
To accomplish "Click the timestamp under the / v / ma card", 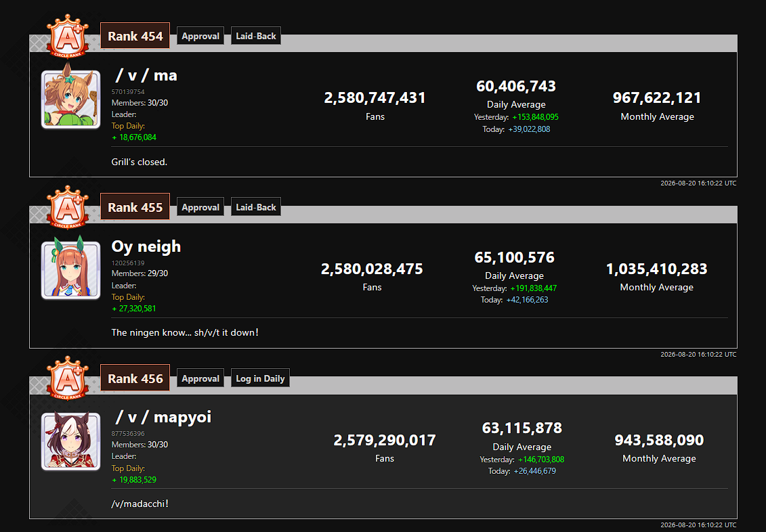I will click(698, 183).
